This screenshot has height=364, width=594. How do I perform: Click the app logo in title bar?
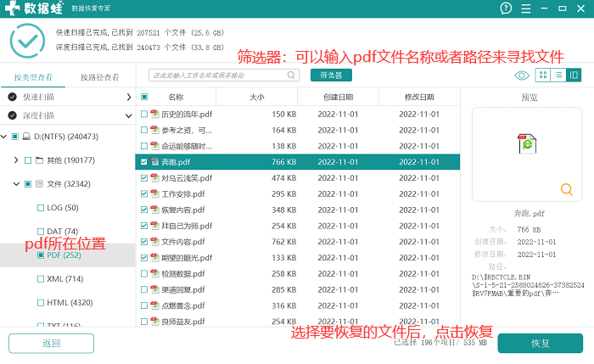click(12, 8)
